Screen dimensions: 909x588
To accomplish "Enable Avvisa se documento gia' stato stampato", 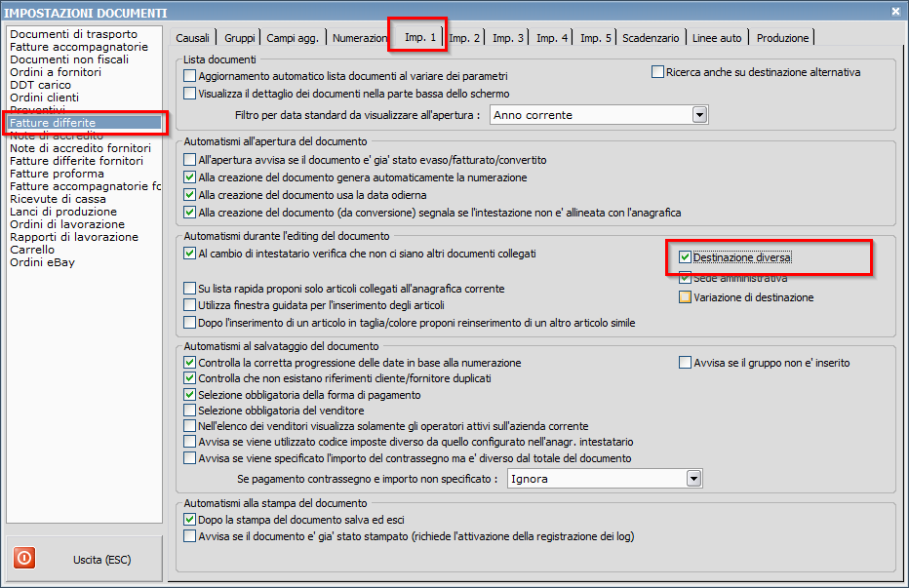I will 189,535.
